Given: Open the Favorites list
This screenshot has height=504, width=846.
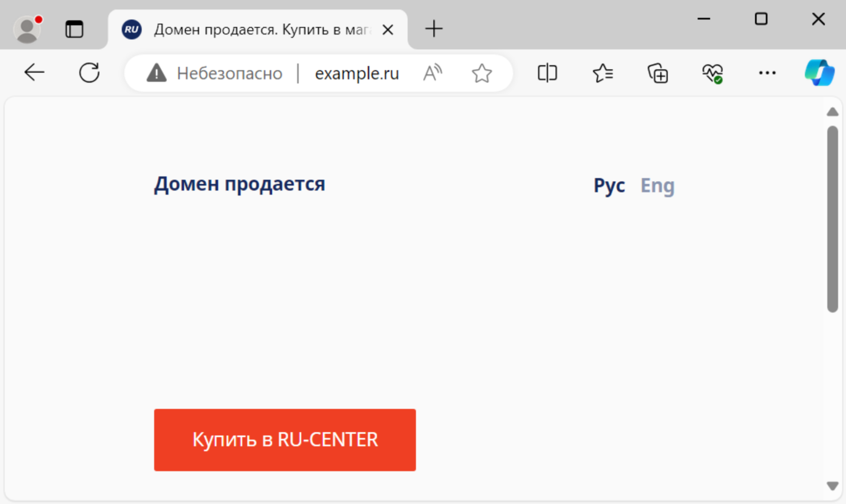Looking at the screenshot, I should coord(603,73).
